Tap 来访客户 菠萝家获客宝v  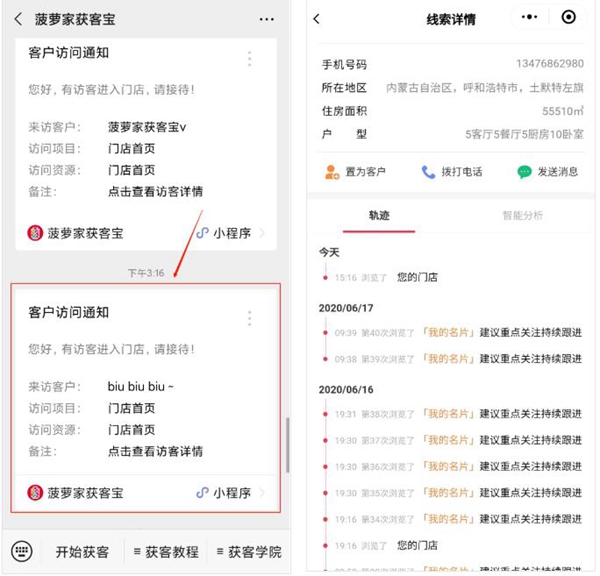tap(147, 127)
